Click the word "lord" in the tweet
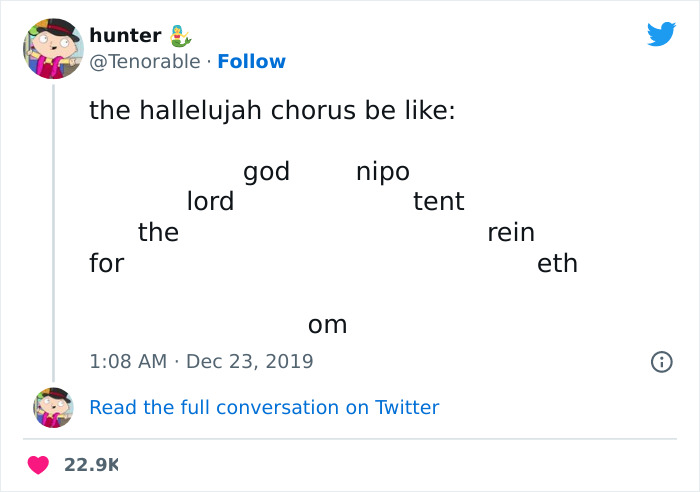The width and height of the screenshot is (700, 492). (x=210, y=202)
